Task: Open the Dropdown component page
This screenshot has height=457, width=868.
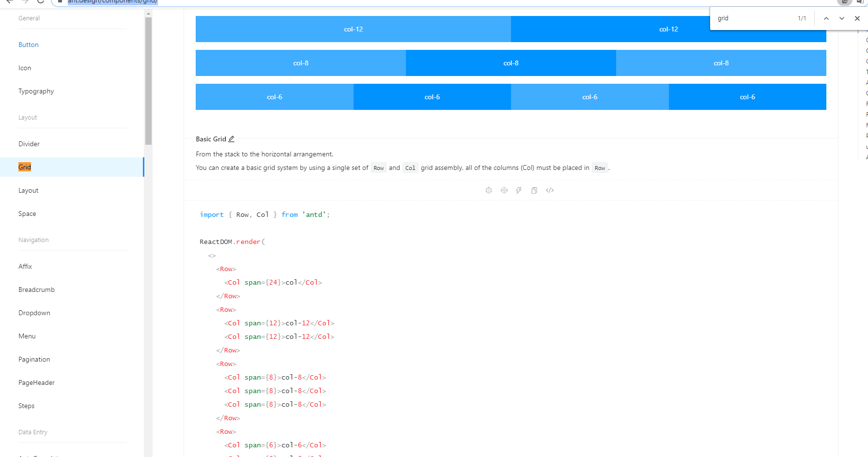Action: point(34,313)
